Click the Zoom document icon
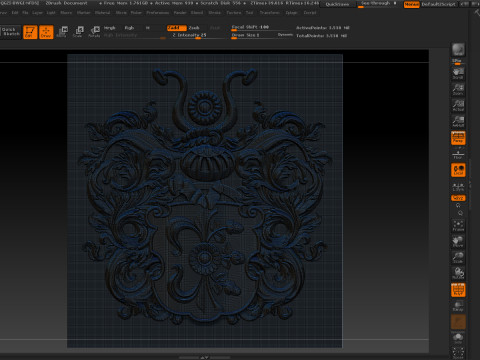Screen dimensions: 480x360 coord(458,90)
